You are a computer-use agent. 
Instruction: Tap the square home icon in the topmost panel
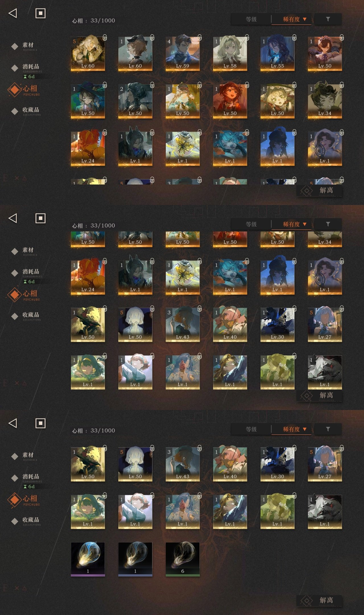pos(40,13)
